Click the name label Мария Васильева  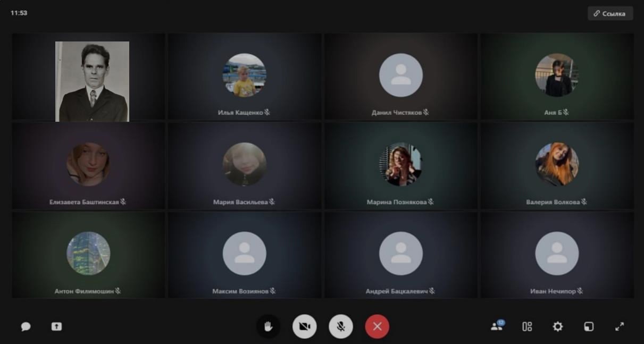[x=240, y=202]
